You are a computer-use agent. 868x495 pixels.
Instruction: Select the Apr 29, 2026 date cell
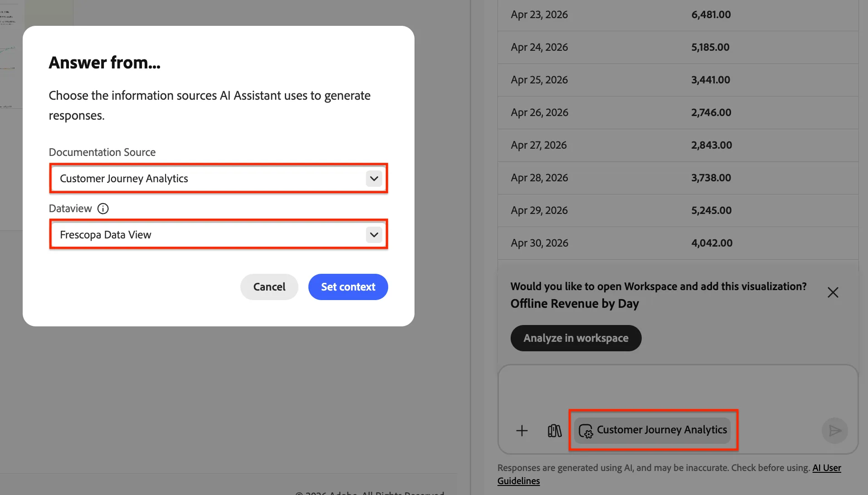[x=540, y=210]
